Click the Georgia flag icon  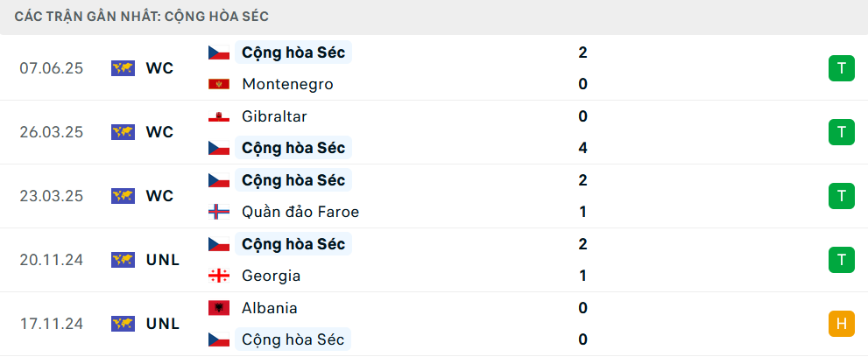[219, 276]
